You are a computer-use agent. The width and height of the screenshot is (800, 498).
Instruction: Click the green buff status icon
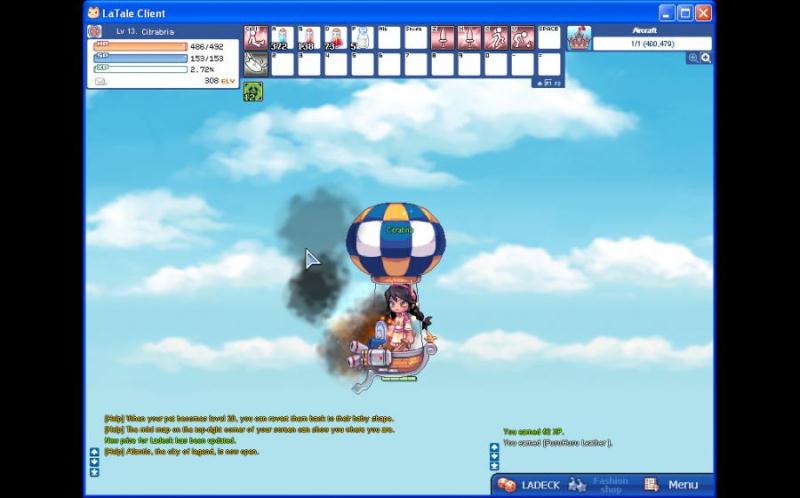click(x=253, y=91)
